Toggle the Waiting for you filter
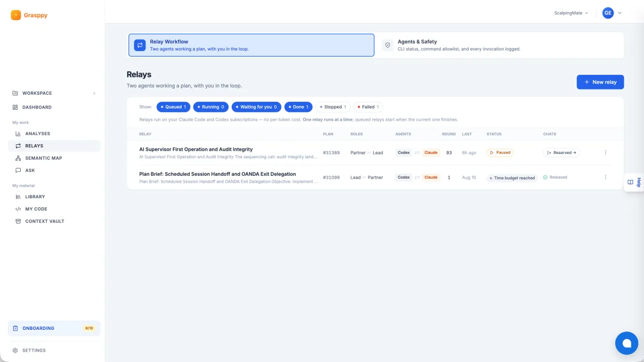644x362 pixels. click(256, 107)
